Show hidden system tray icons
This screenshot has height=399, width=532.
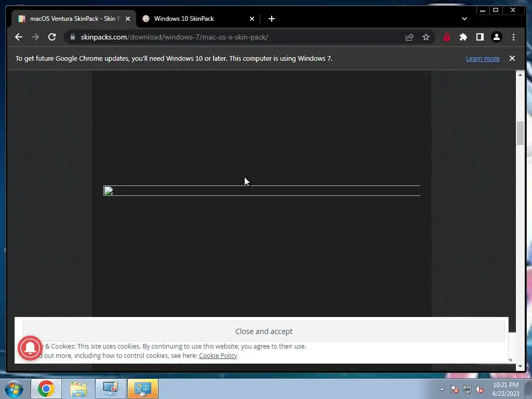coord(442,389)
